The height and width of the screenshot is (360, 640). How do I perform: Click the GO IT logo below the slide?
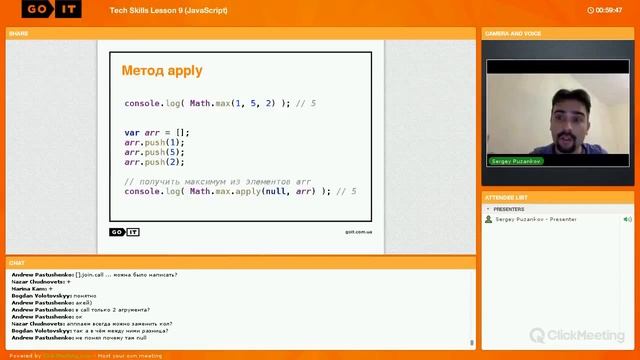point(124,232)
